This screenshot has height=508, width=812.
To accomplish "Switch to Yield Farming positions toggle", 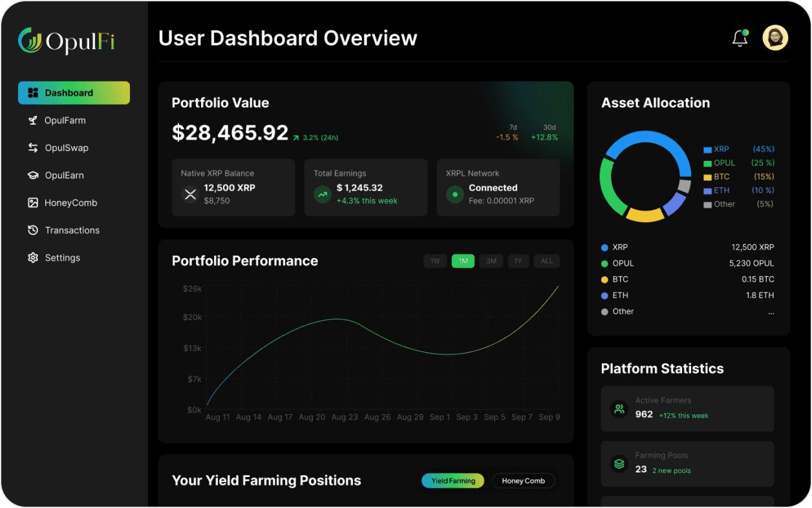I will point(453,481).
